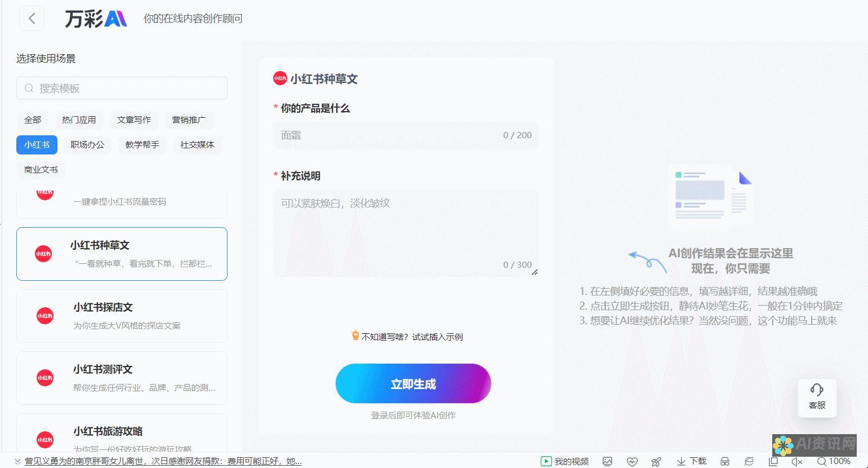Open the 100% zoom control
868x468 pixels.
click(834, 461)
